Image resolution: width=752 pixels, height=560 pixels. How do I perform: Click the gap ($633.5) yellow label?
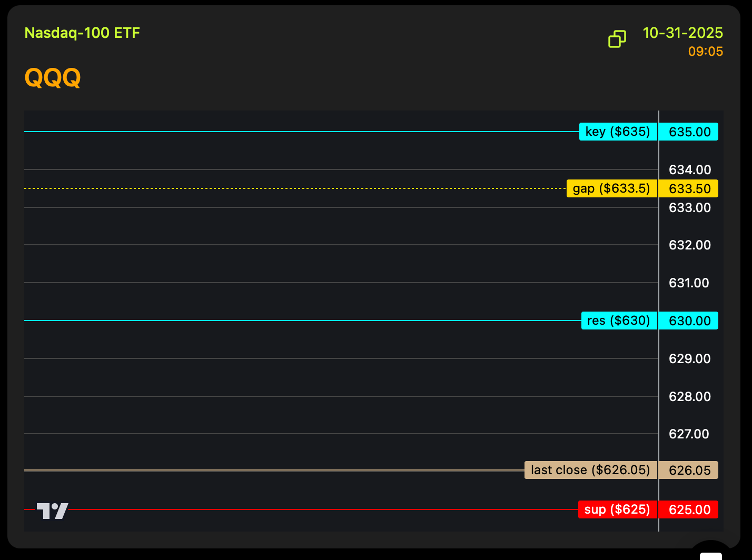click(611, 188)
